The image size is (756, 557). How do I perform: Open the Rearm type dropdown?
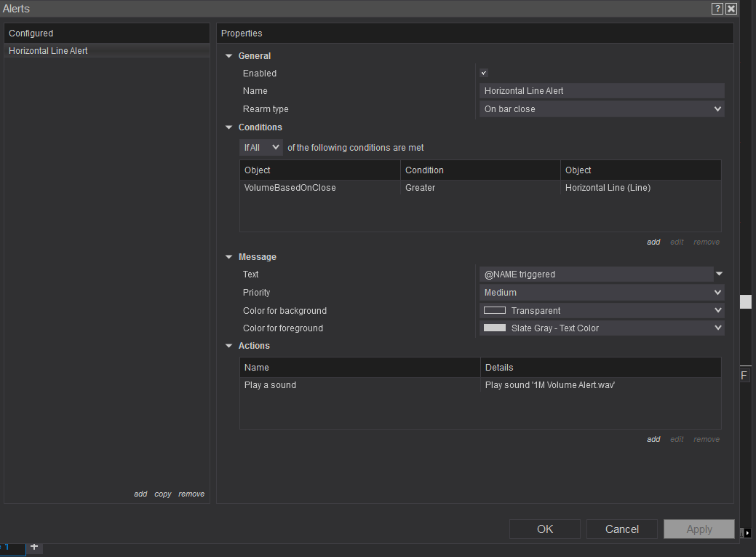(601, 109)
